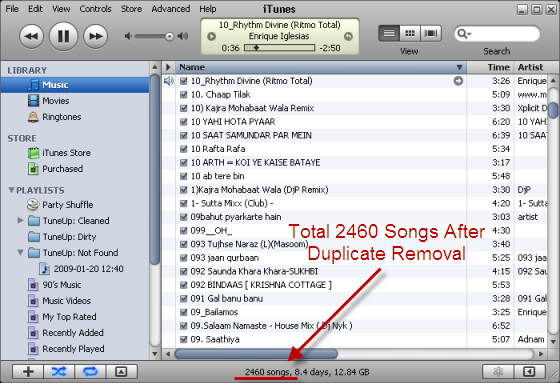The width and height of the screenshot is (560, 383).
Task: Show or hide the artwork viewer
Action: pos(121,372)
